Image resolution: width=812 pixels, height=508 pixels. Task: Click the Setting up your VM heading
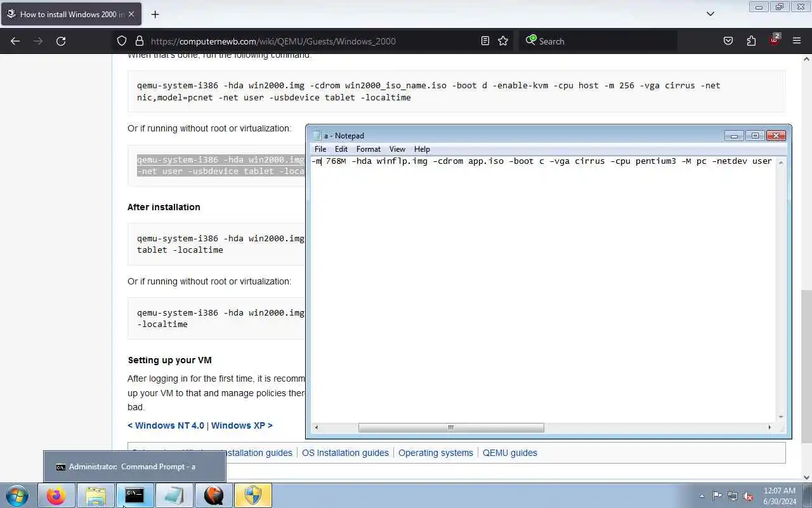pyautogui.click(x=169, y=360)
